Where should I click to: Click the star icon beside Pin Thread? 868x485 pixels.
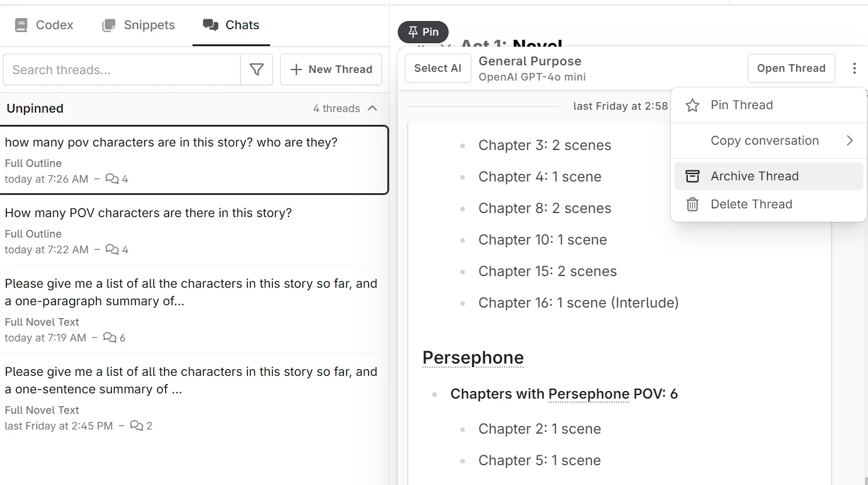click(x=692, y=106)
